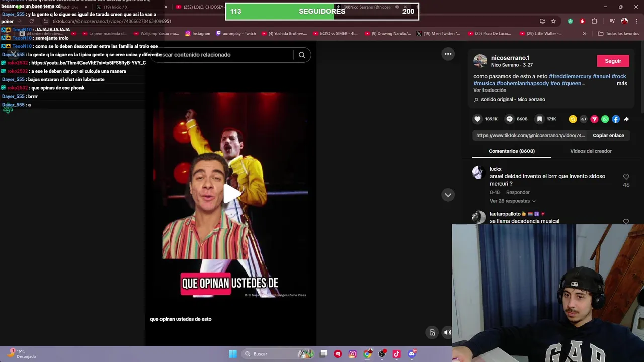Viewport: 644px width, 362px height.
Task: Save video with the bookmark icon
Action: click(539, 119)
